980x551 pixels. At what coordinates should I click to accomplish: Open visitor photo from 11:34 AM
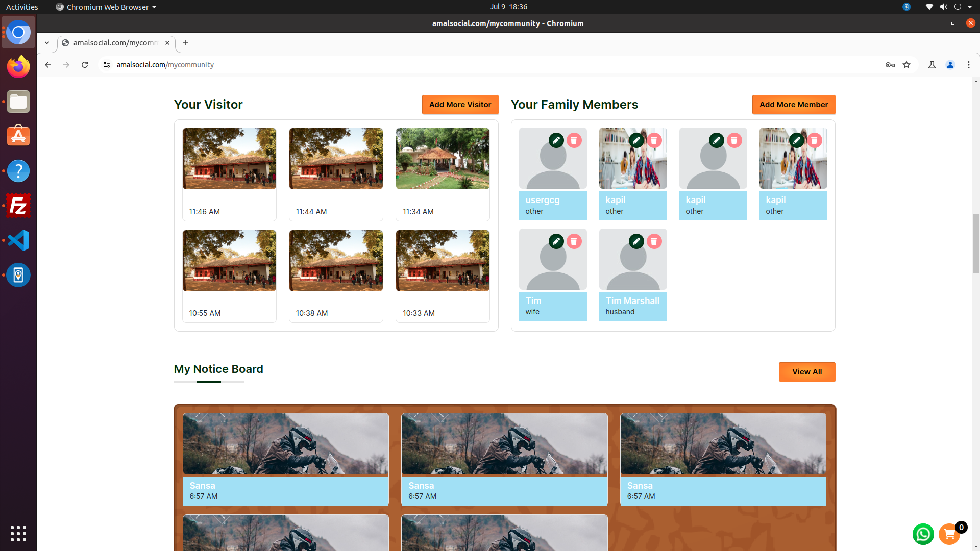click(x=442, y=159)
